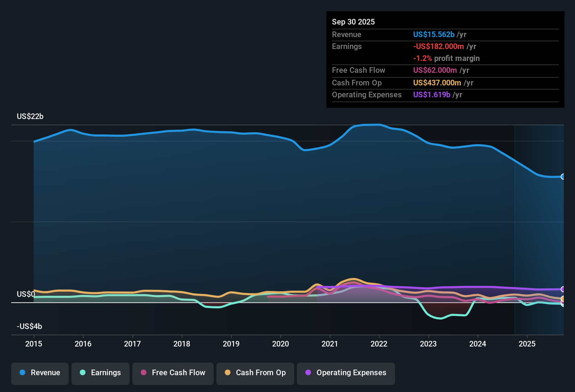The image size is (575, 392).
Task: Click the 2022 x-axis label
Action: click(x=379, y=344)
